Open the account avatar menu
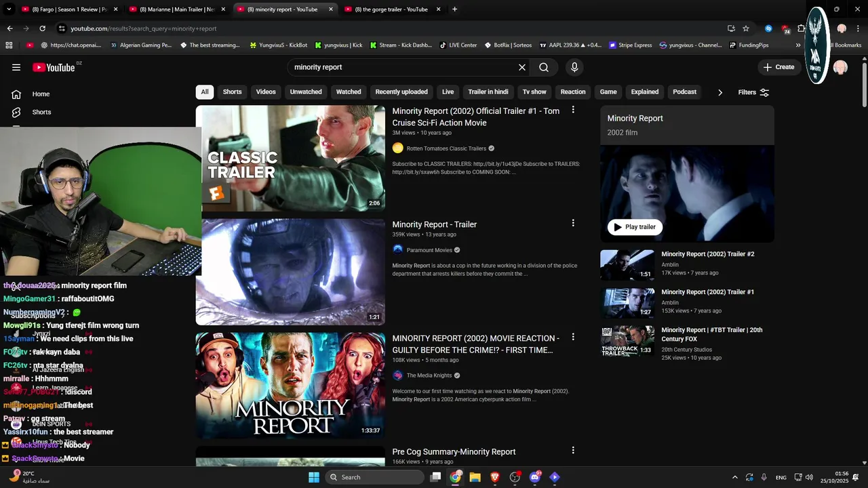This screenshot has height=488, width=868. pyautogui.click(x=840, y=67)
